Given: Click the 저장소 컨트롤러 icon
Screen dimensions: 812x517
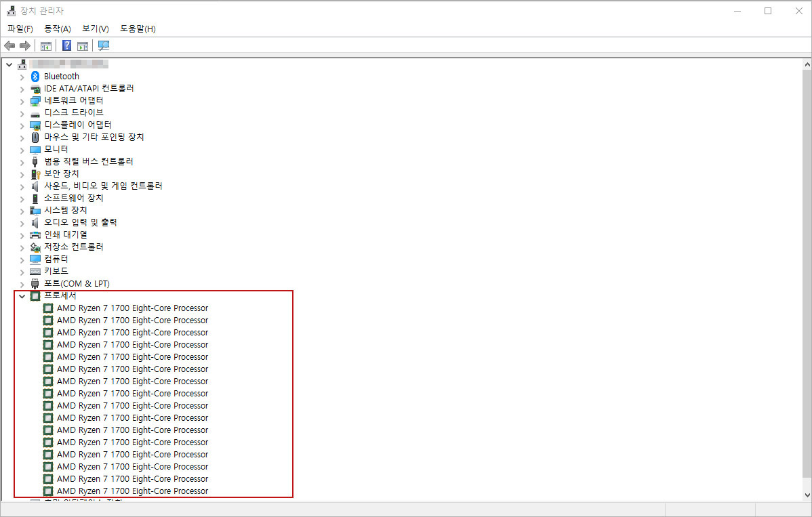Looking at the screenshot, I should tap(35, 247).
